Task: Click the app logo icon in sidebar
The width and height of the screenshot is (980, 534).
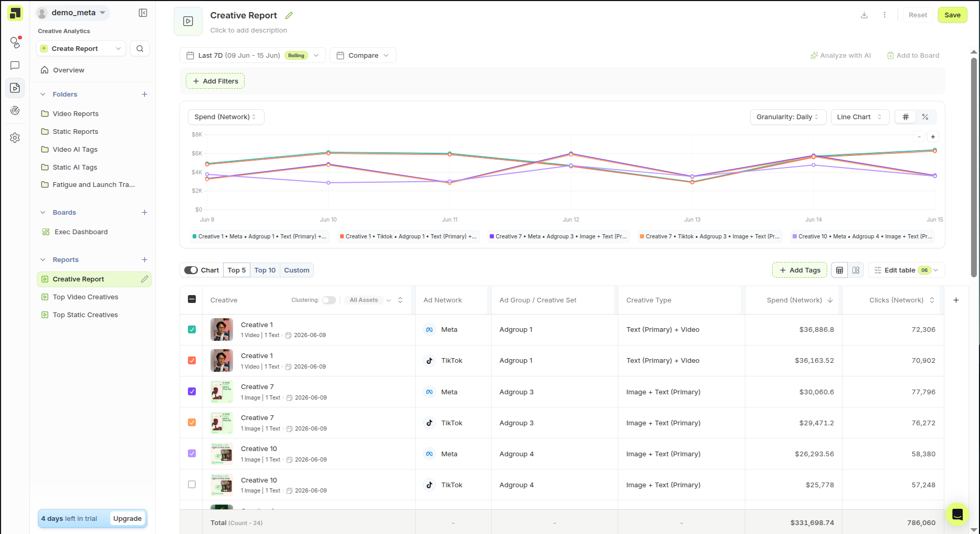Action: click(15, 13)
